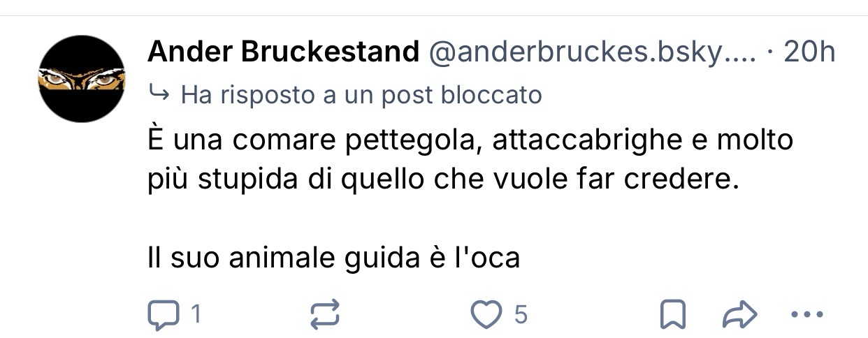Repost this post with the arrows icon
Image resolution: width=868 pixels, height=338 pixels.
(325, 316)
